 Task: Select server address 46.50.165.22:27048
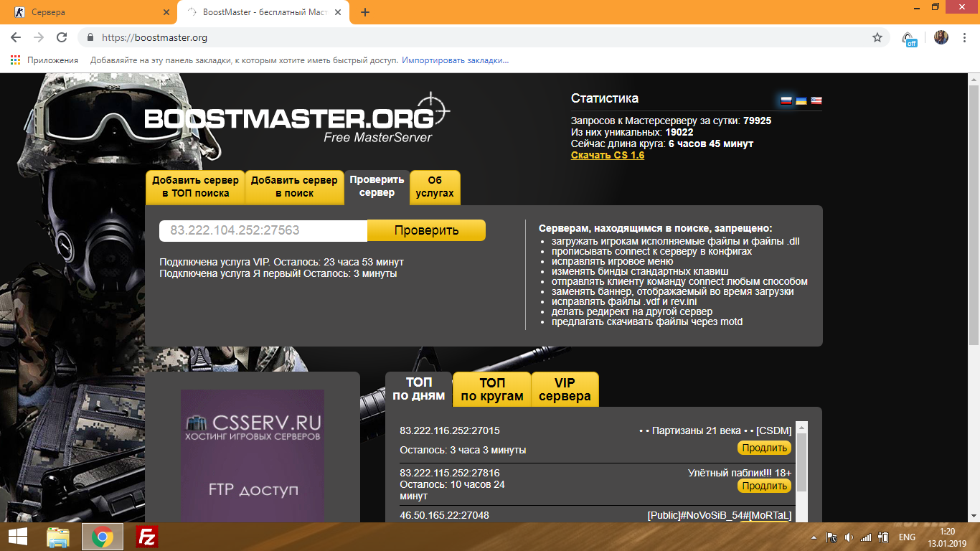tap(445, 515)
